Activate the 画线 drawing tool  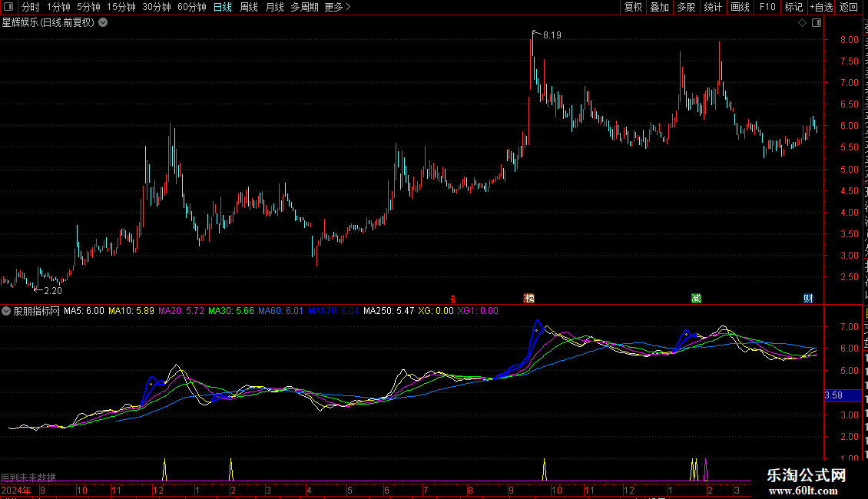pyautogui.click(x=740, y=7)
